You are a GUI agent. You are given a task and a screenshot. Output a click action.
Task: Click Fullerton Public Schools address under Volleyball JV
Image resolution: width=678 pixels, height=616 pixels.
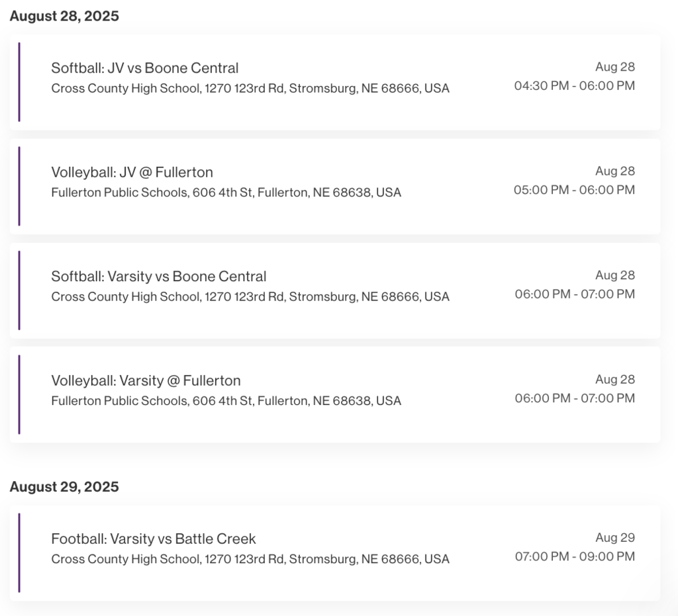(x=226, y=193)
